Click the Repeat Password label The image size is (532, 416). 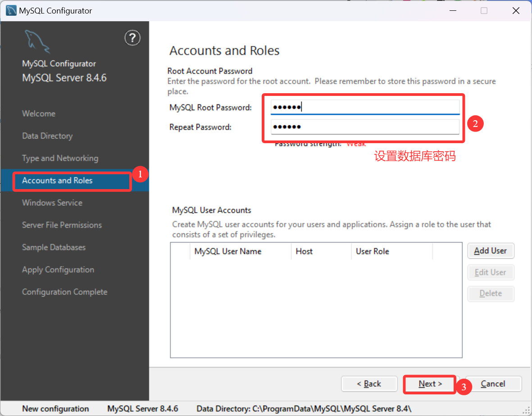coord(200,127)
